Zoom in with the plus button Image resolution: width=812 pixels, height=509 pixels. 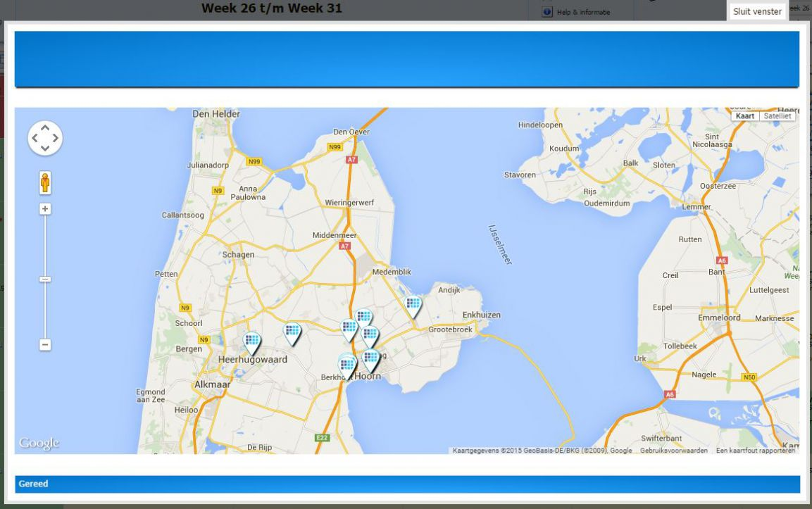(45, 208)
